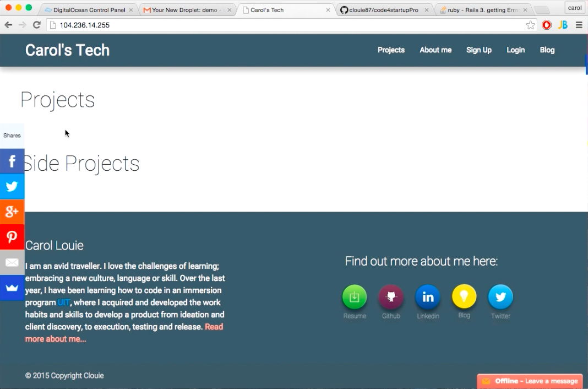Open the Projects nav link
The height and width of the screenshot is (389, 588).
(391, 50)
